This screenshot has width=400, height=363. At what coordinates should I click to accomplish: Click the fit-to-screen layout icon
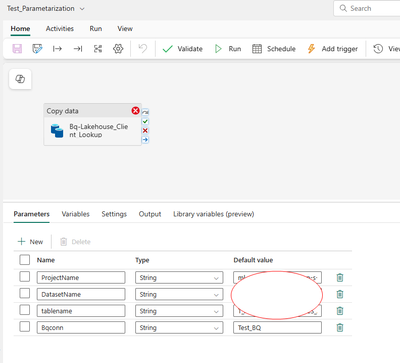click(98, 49)
